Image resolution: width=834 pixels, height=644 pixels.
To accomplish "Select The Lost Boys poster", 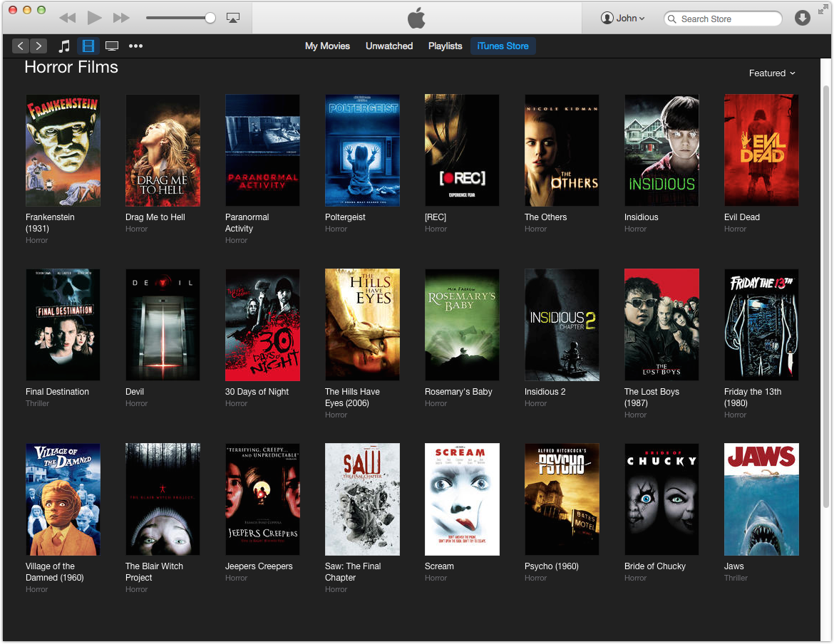I will click(661, 325).
